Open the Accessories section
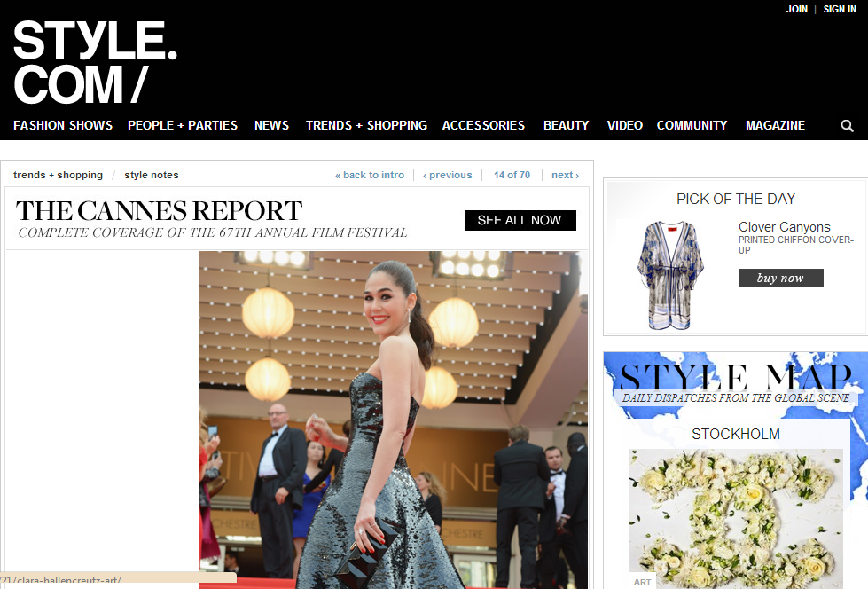The height and width of the screenshot is (589, 868). coord(483,125)
